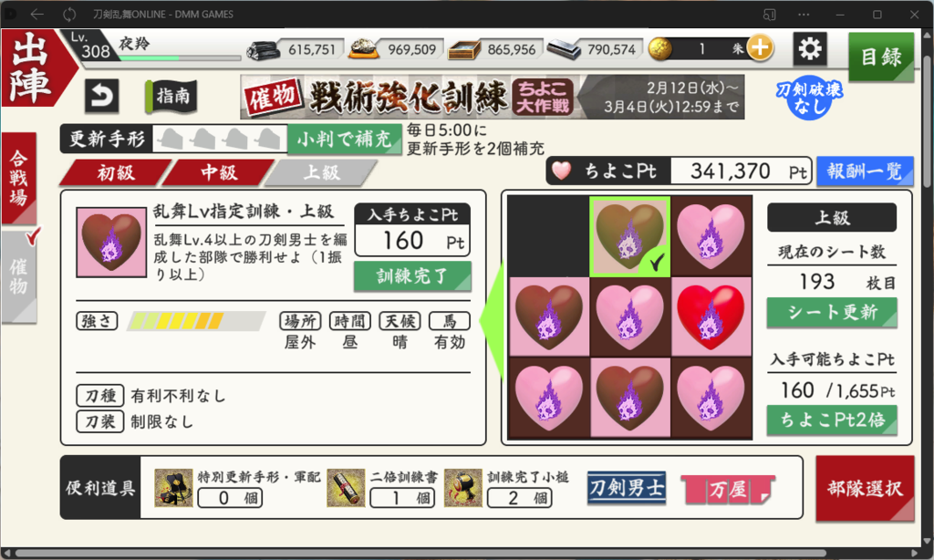
Task: Select the 上級 difficulty tab
Action: [322, 172]
